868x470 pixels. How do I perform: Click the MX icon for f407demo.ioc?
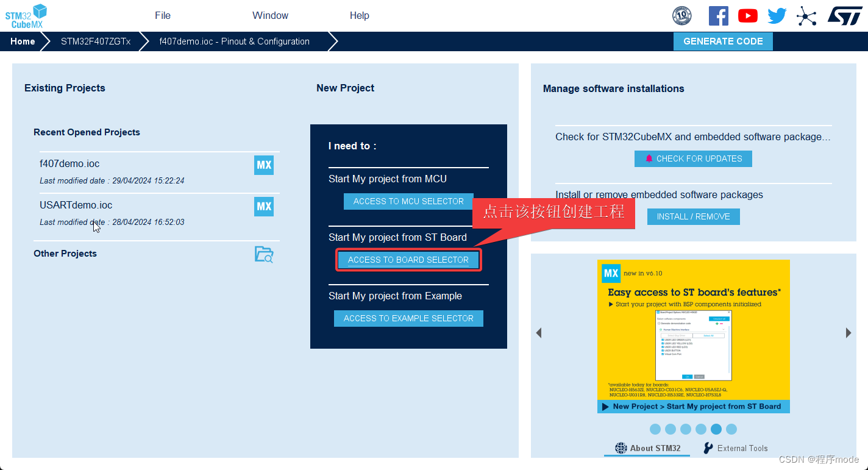point(264,165)
